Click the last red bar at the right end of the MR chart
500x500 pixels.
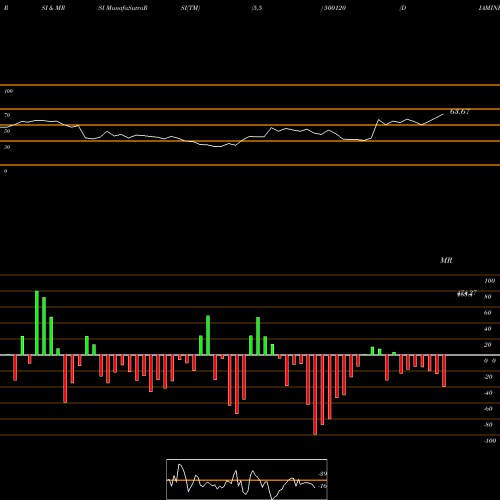[444, 371]
